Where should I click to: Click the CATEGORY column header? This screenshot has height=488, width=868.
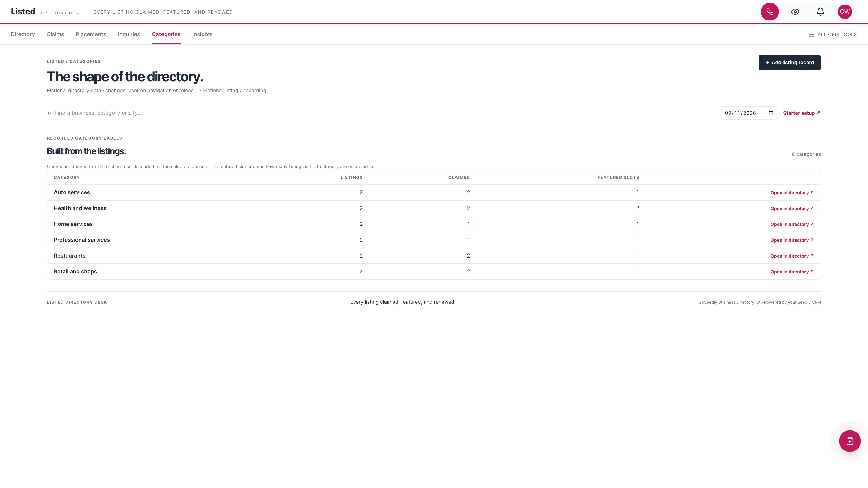pos(67,178)
